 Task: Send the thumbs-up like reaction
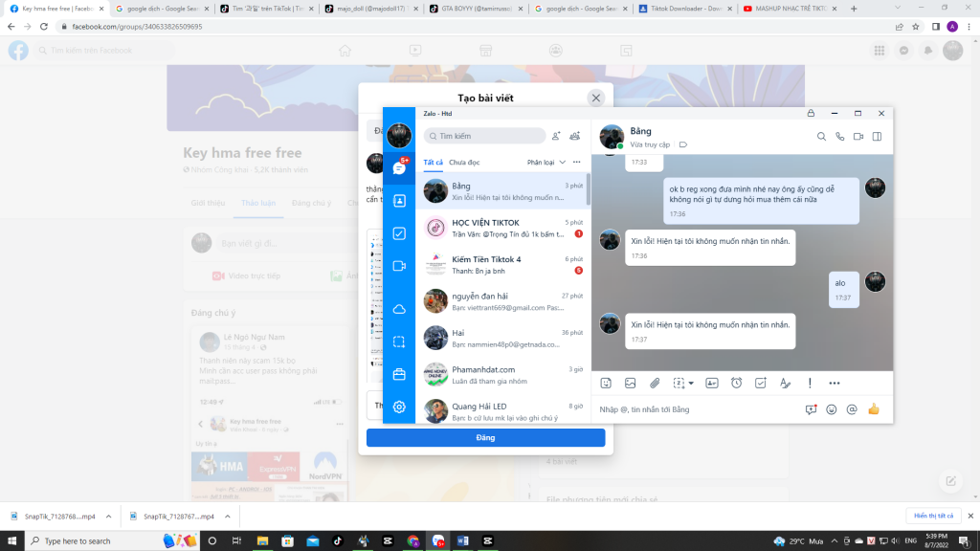[873, 409]
